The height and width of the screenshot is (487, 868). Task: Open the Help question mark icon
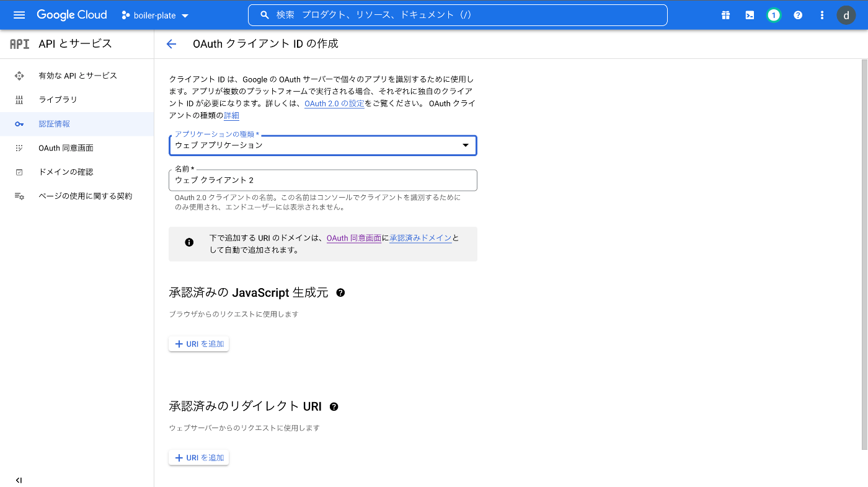click(797, 15)
